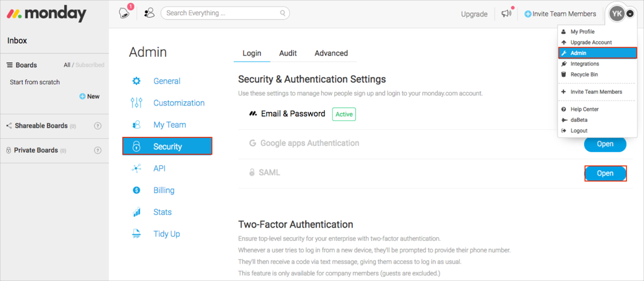
Task: Click the Stats bar chart icon
Action: pos(137,212)
